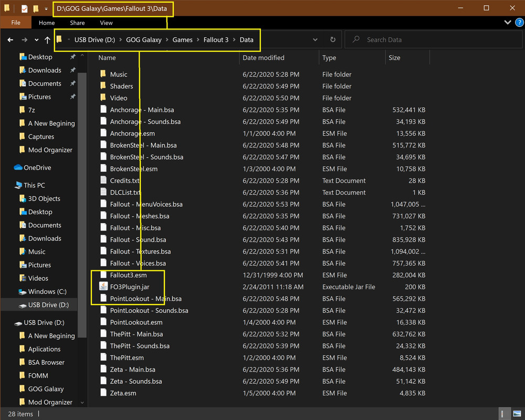Viewport: 525px width, 420px height.
Task: Click navigation pane scroll down arrow
Action: point(82,402)
